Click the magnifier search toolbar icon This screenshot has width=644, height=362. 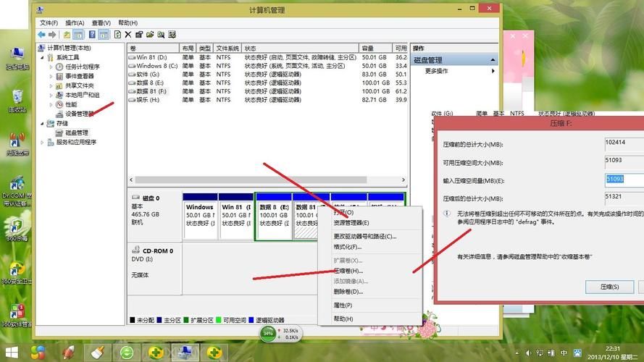pyautogui.click(x=161, y=35)
